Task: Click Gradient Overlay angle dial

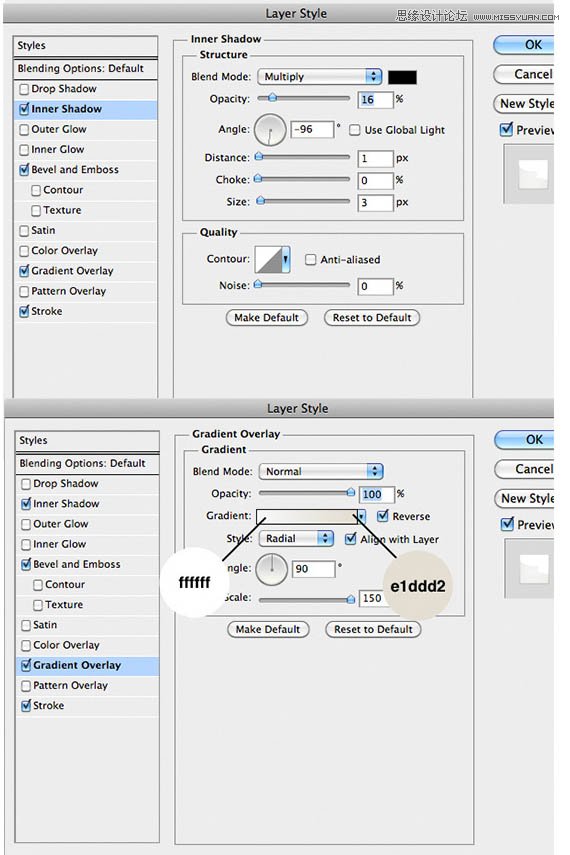Action: click(272, 569)
